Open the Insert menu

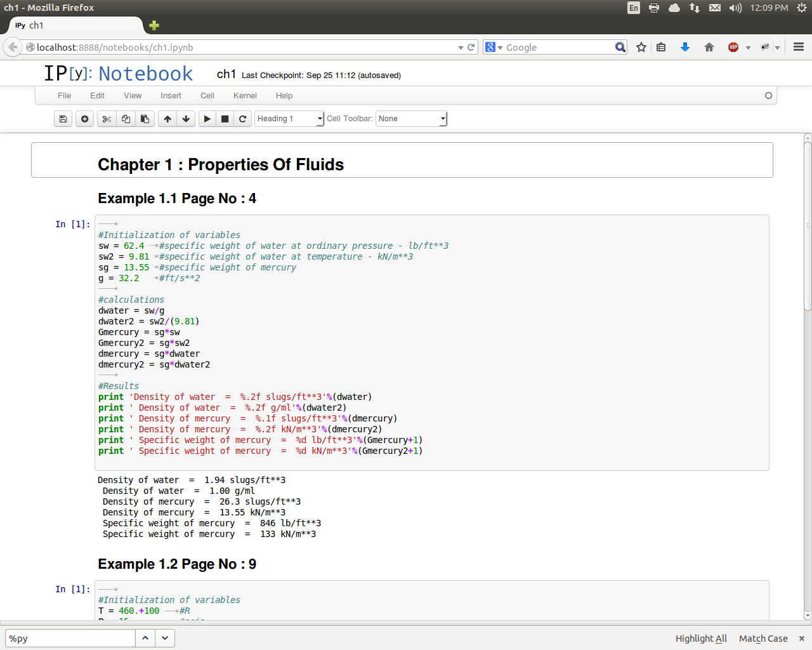click(171, 96)
